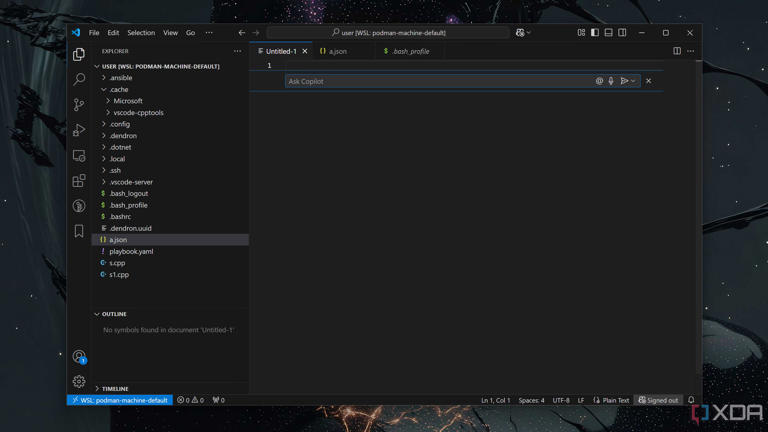
Task: Open the Manage gear icon
Action: [x=79, y=381]
